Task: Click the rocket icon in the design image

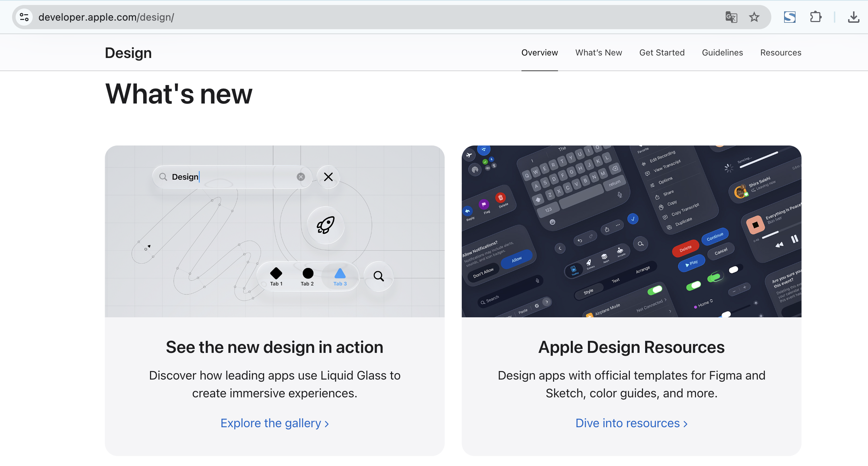Action: pyautogui.click(x=326, y=225)
